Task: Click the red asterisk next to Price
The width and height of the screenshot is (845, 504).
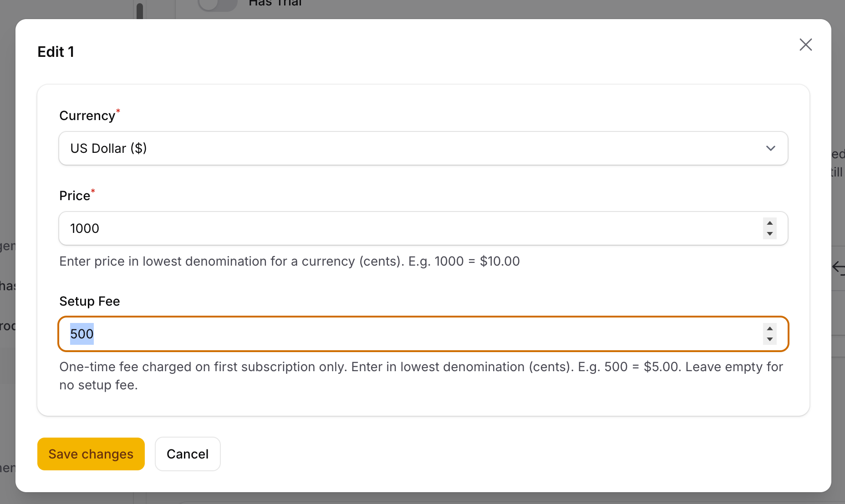Action: pos(93,191)
